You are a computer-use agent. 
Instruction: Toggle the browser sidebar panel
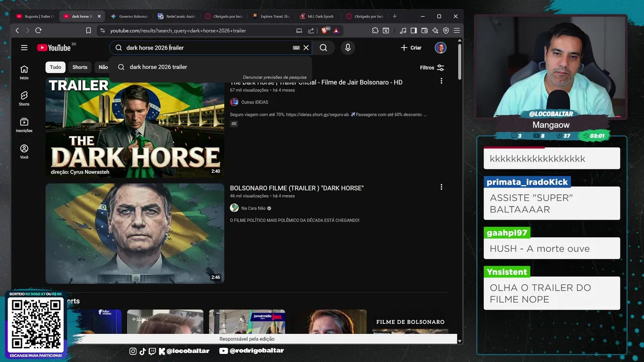(x=414, y=31)
